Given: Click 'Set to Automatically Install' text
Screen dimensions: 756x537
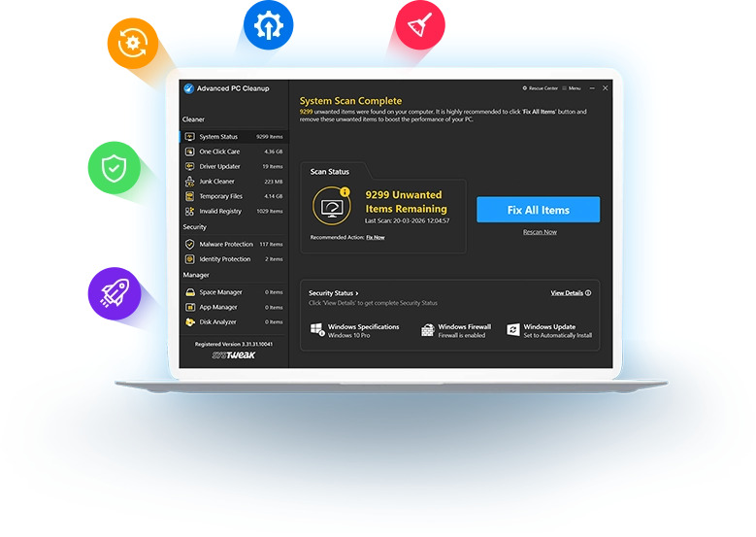Looking at the screenshot, I should tap(557, 335).
